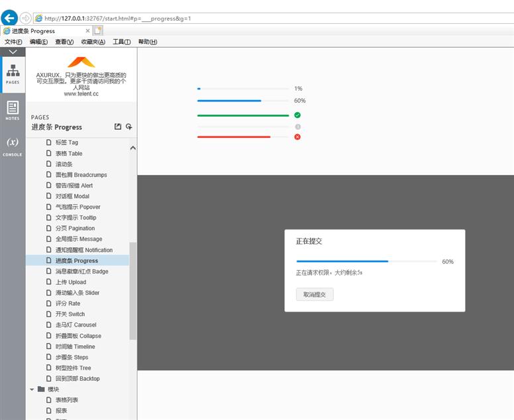Click the get links icon beside page title
This screenshot has width=514, height=420.
[129, 127]
